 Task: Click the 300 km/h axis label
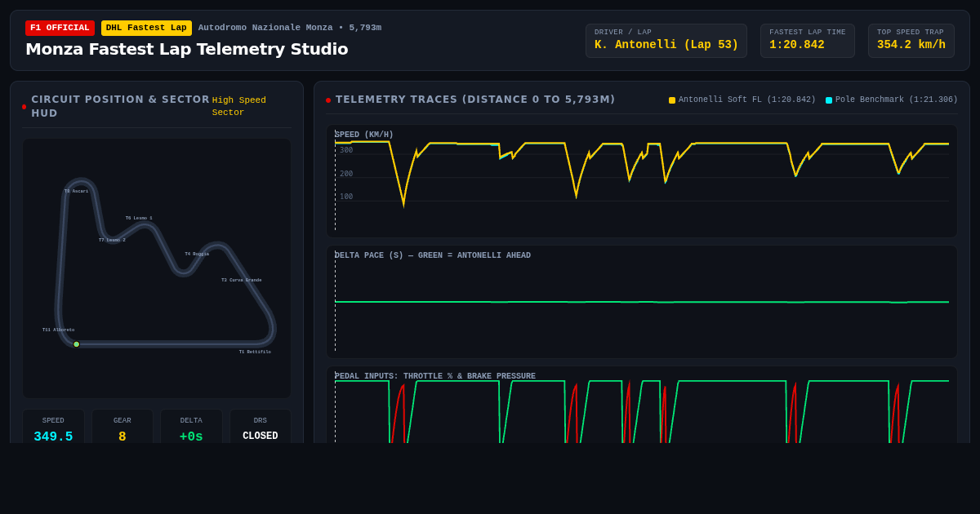(346, 150)
